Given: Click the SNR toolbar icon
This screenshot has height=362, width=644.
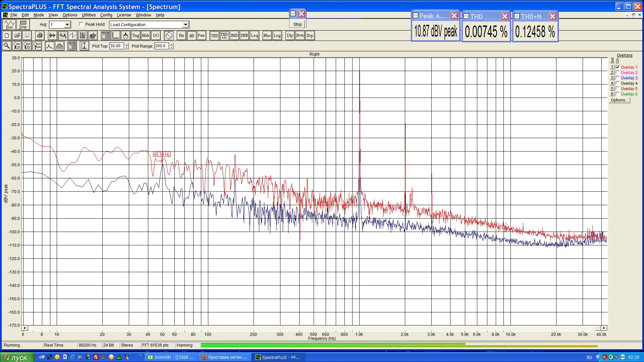Looking at the screenshot, I should tap(244, 36).
